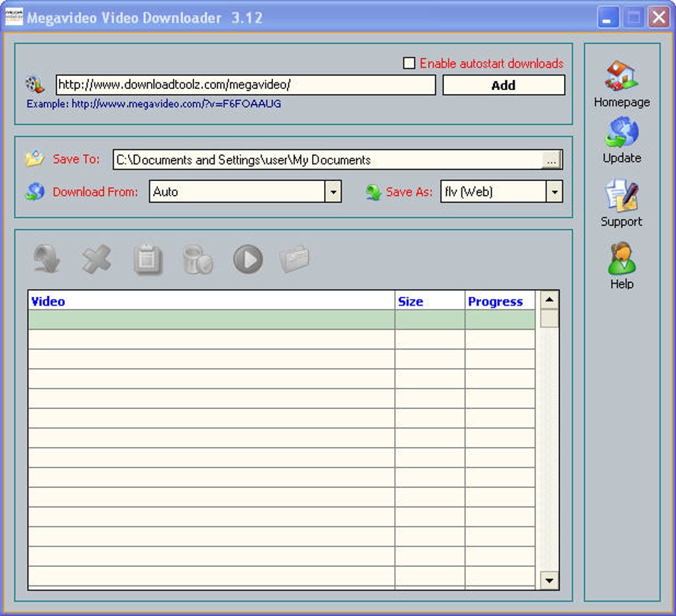Click inside the video URL input field
676x616 pixels.
tap(246, 85)
